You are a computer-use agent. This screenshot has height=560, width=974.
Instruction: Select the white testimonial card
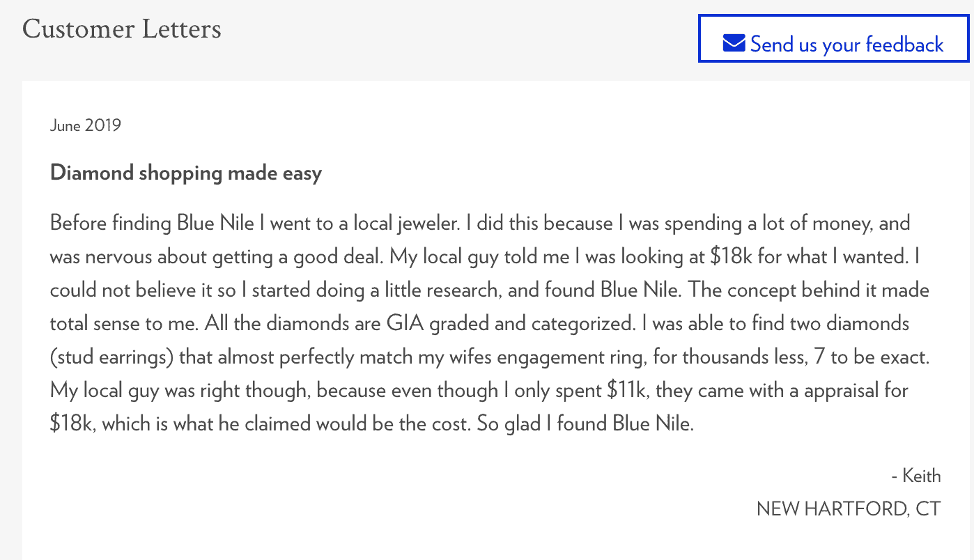click(488, 313)
